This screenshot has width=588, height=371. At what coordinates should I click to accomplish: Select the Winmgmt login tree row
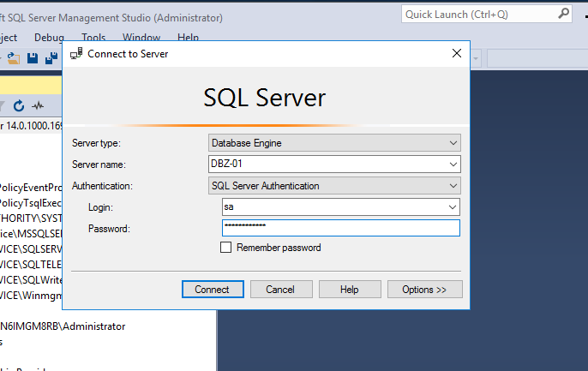tap(31, 296)
